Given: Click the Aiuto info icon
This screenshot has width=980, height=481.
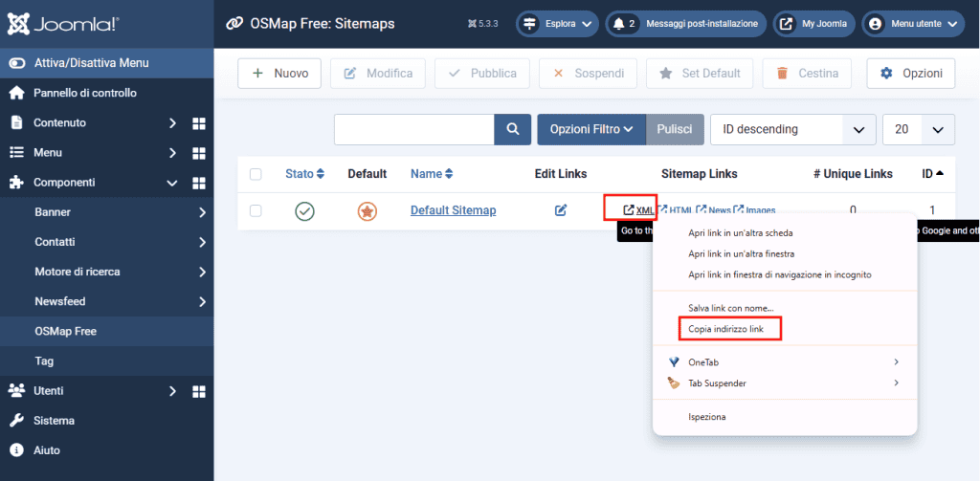Looking at the screenshot, I should (x=17, y=450).
